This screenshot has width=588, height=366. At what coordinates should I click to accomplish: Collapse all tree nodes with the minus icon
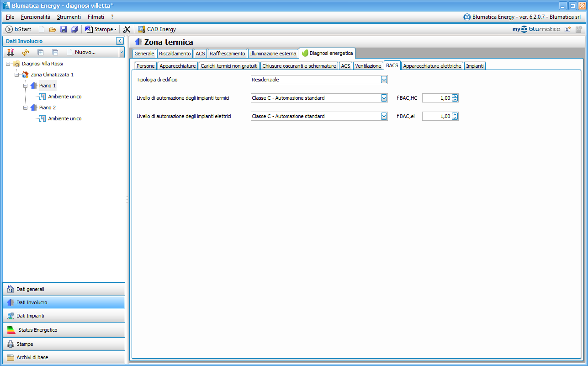55,52
